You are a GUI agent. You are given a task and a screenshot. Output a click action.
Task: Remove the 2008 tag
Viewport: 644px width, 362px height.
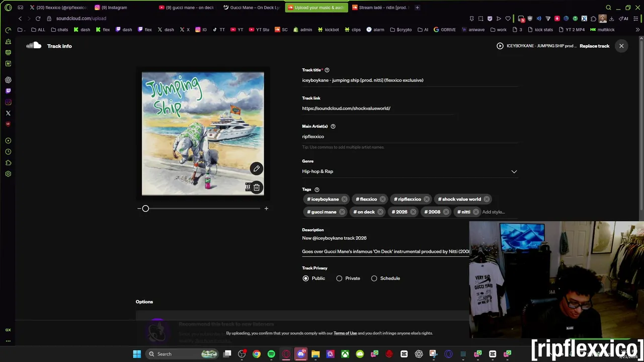click(446, 212)
